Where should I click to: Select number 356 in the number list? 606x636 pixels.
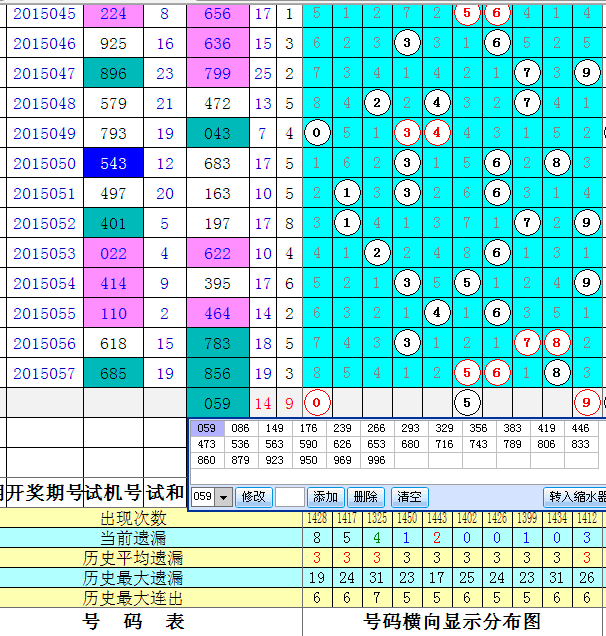point(479,428)
